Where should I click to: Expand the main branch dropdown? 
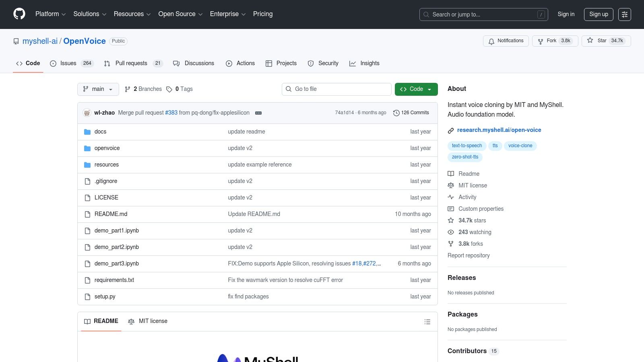(x=98, y=89)
